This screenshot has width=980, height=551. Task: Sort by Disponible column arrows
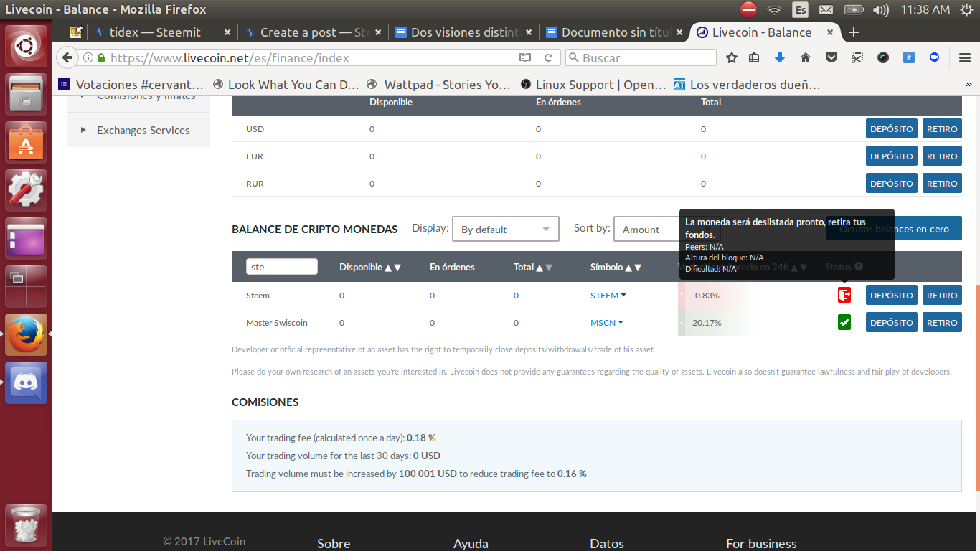click(392, 267)
